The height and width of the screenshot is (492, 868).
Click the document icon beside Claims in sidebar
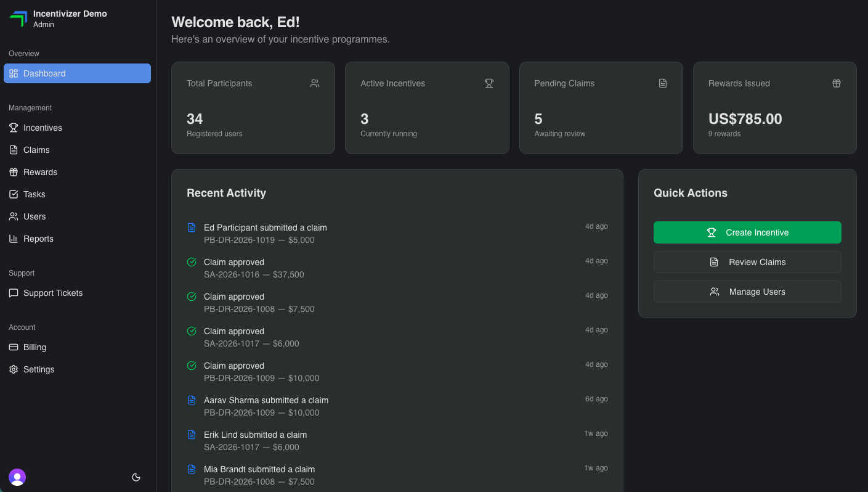tap(14, 150)
